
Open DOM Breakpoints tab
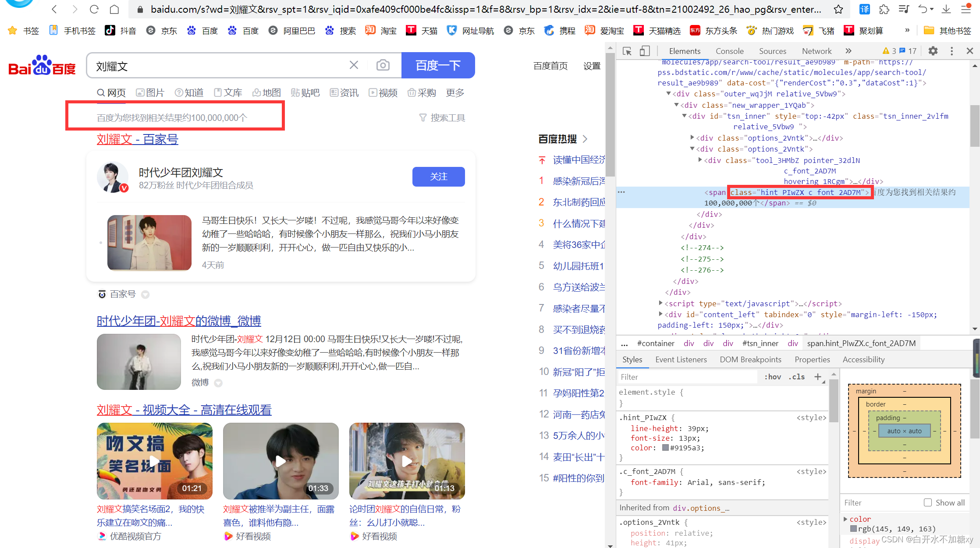(x=750, y=359)
